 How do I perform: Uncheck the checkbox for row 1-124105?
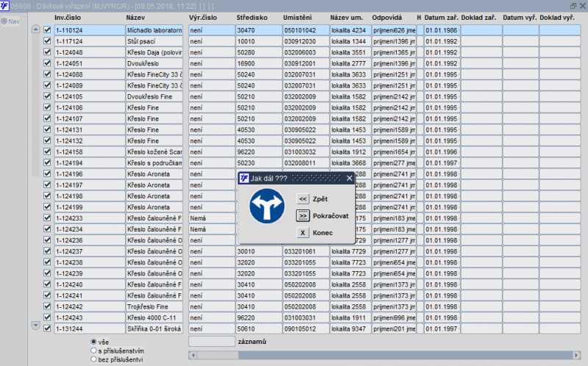click(47, 96)
